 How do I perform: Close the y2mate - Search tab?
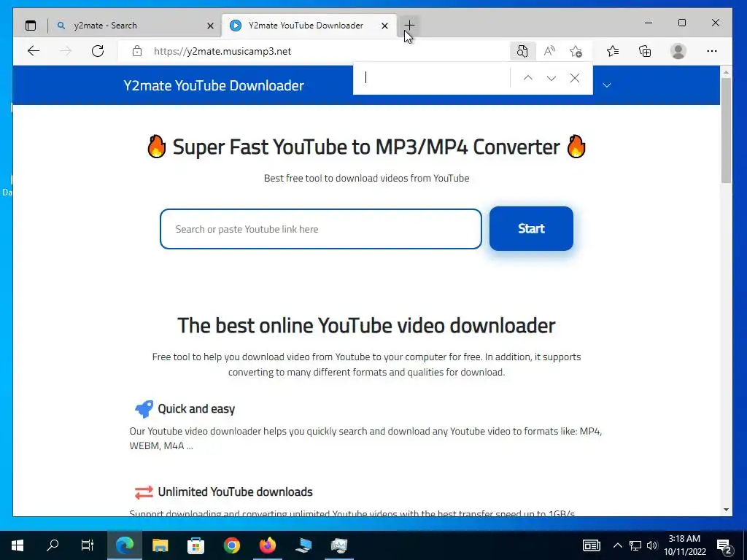pos(210,26)
